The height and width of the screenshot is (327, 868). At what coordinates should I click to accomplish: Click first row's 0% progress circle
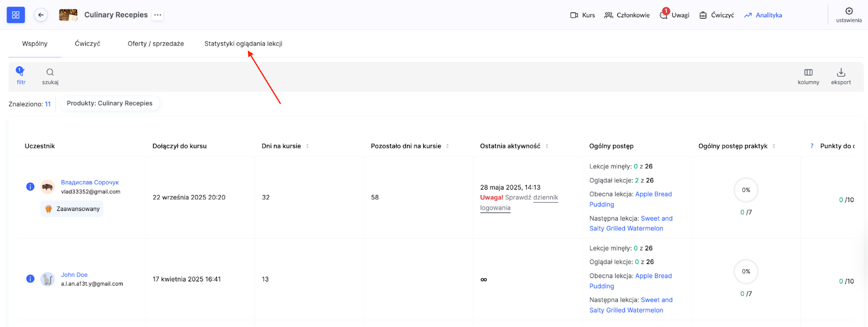coord(746,190)
